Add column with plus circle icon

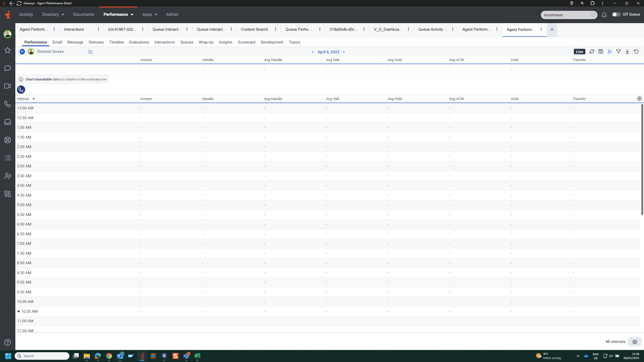[x=639, y=99]
